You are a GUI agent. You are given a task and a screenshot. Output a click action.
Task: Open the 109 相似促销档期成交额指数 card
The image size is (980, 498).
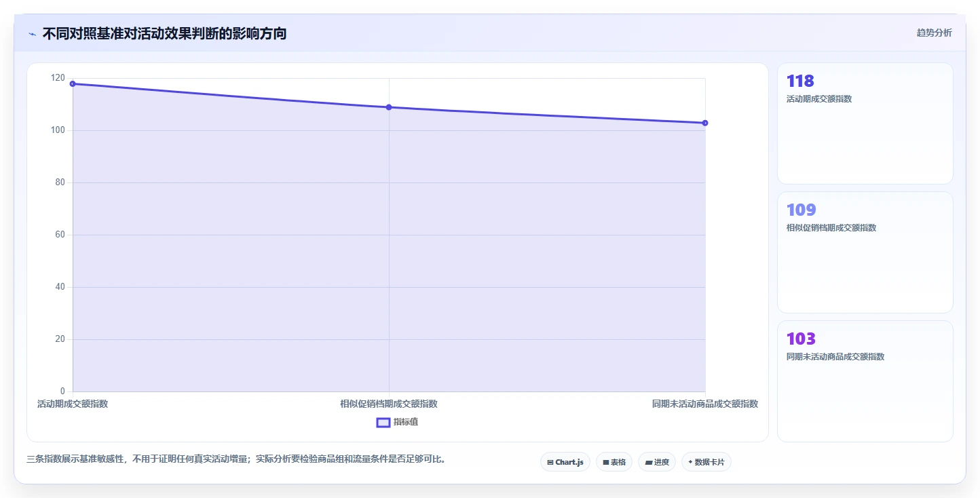point(865,252)
